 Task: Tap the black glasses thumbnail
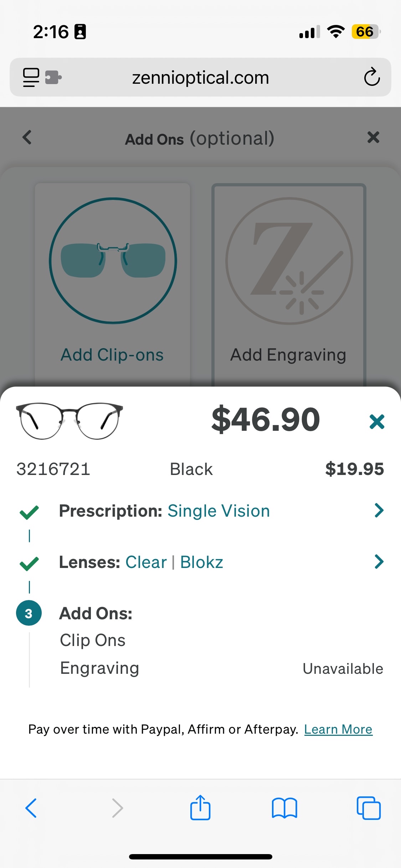(70, 421)
